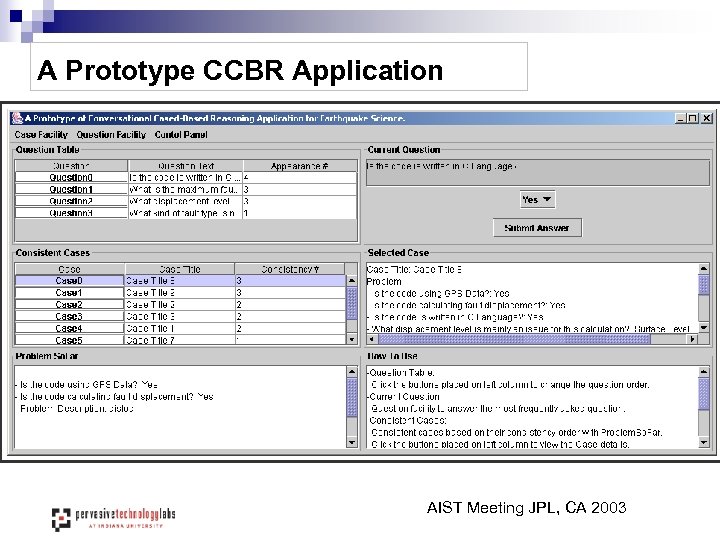Click scroll-down arrow in Selected Case panel

703,327
